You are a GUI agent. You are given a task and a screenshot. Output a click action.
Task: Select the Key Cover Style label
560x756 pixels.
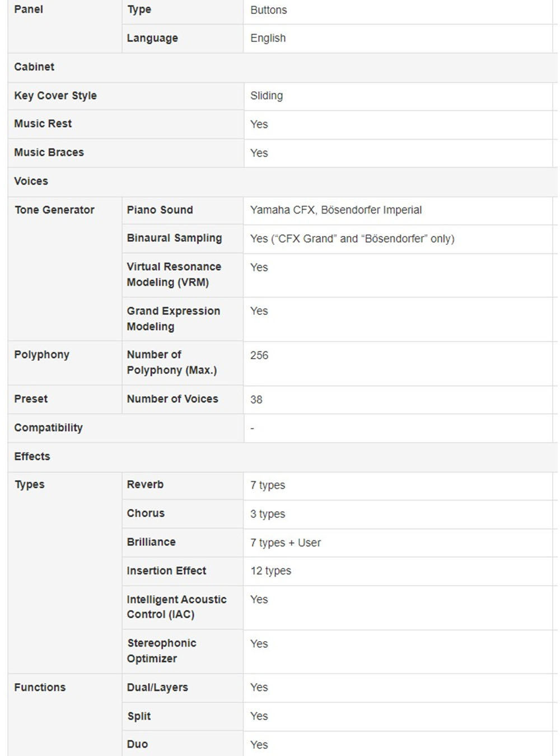55,96
